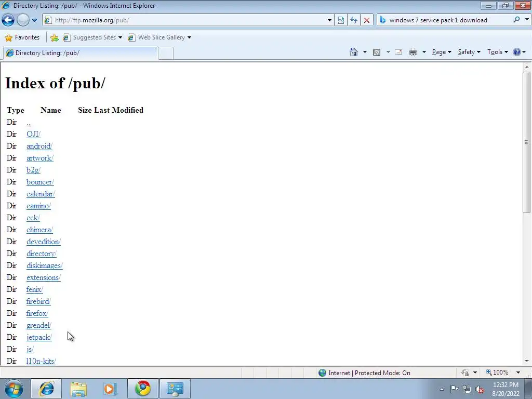Open a new blank tab
The height and width of the screenshot is (399, 532).
click(166, 54)
